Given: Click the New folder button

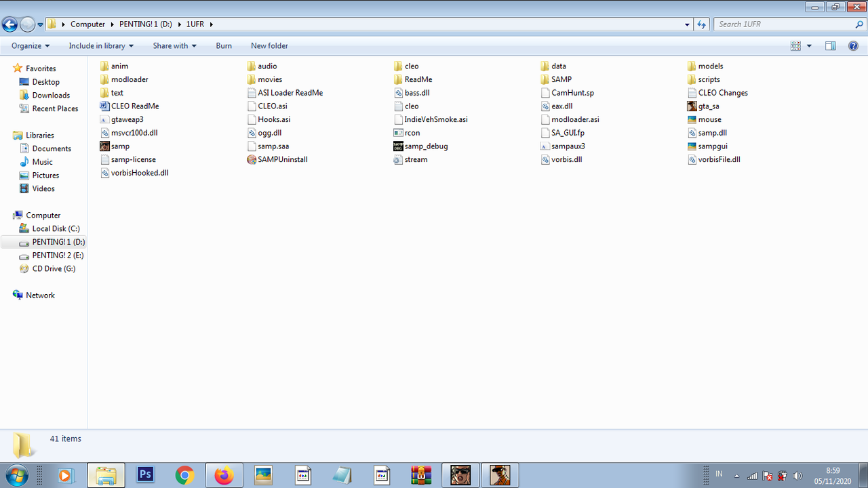Looking at the screenshot, I should point(269,46).
